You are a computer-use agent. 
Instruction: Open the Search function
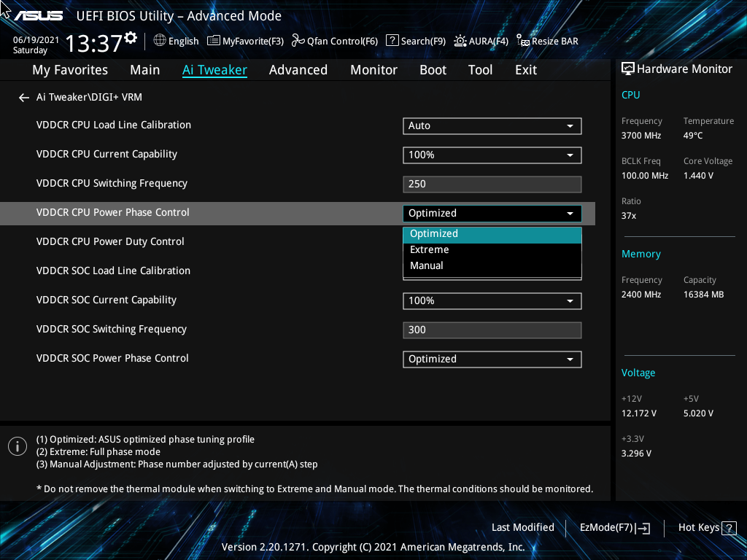coord(416,41)
